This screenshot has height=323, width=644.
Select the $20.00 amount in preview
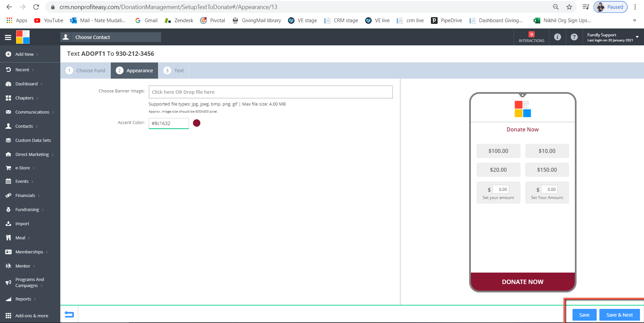pyautogui.click(x=498, y=170)
